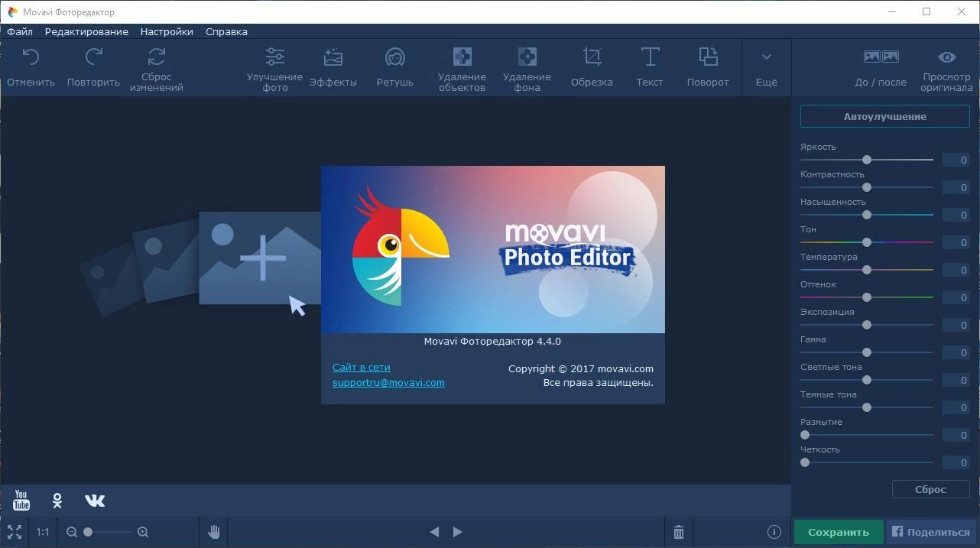Image resolution: width=980 pixels, height=548 pixels.
Task: Open the Odnoklassniki social icon
Action: pos(57,501)
